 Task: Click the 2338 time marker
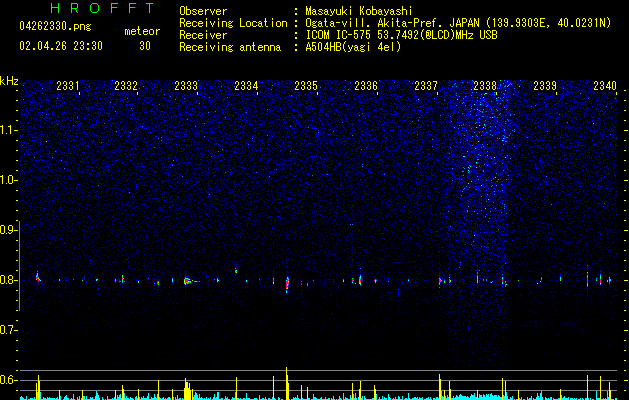pos(485,86)
